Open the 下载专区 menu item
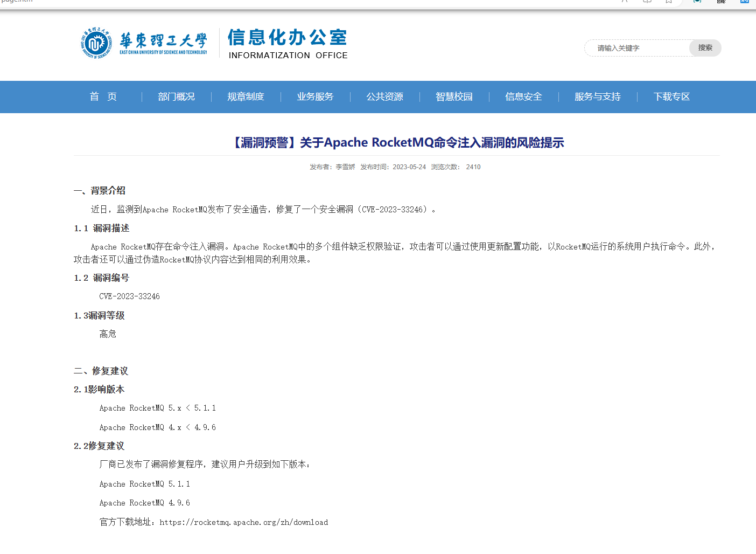 click(x=672, y=96)
